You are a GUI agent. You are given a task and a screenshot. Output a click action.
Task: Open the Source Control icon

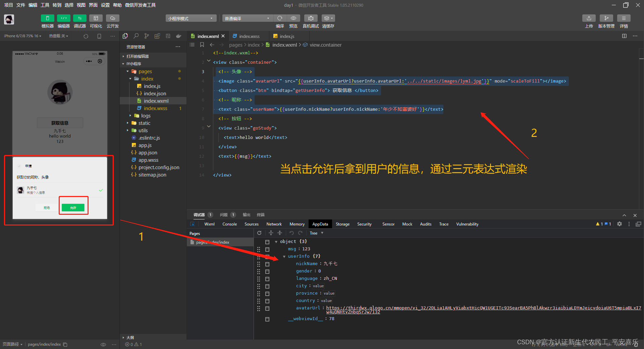coord(147,36)
